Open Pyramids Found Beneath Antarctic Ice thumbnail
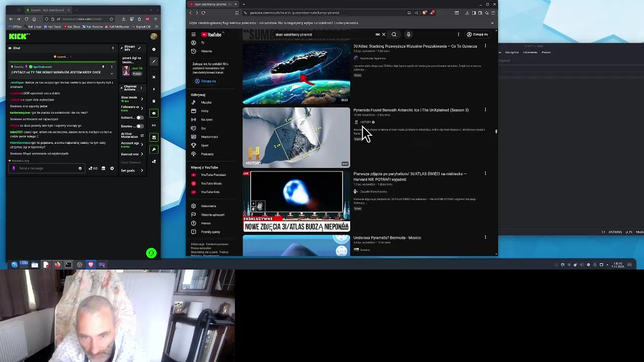This screenshot has height=362, width=644. tap(296, 137)
